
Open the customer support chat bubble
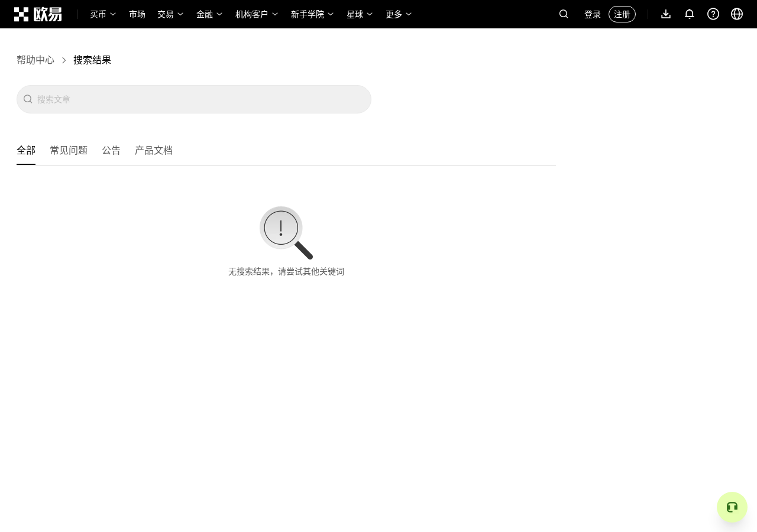732,507
